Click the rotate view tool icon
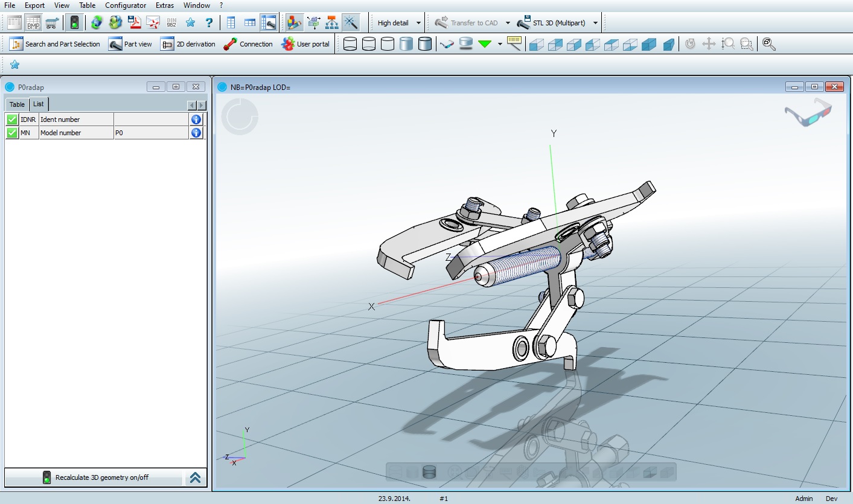Viewport: 853px width, 504px height. click(691, 44)
